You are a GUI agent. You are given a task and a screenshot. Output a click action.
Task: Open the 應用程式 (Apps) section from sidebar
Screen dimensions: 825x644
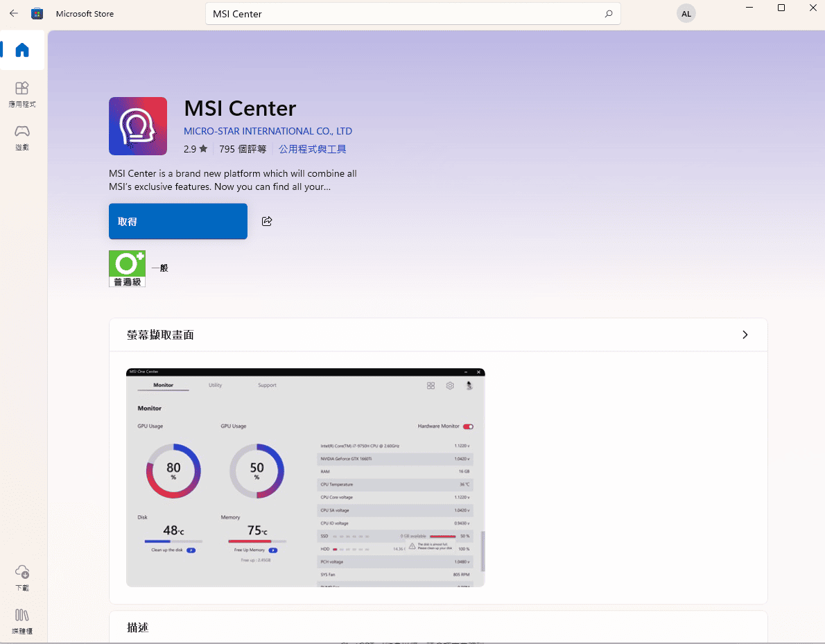pyautogui.click(x=21, y=95)
